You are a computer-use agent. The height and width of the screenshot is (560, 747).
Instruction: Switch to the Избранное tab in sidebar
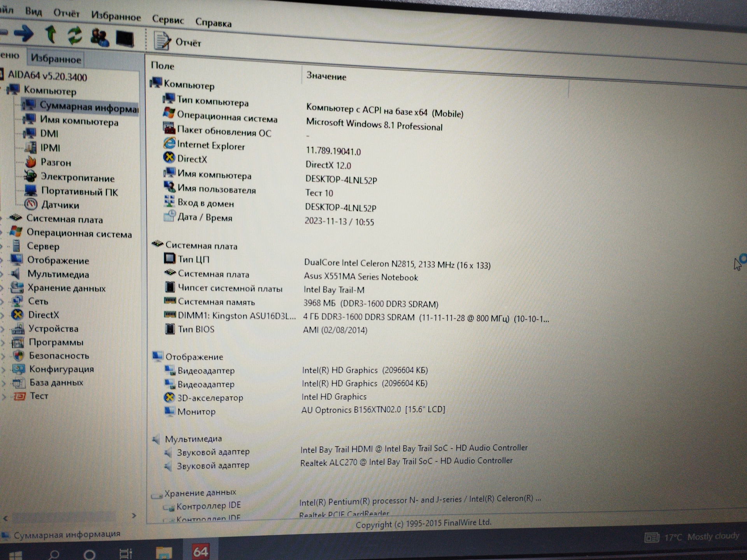[x=56, y=59]
